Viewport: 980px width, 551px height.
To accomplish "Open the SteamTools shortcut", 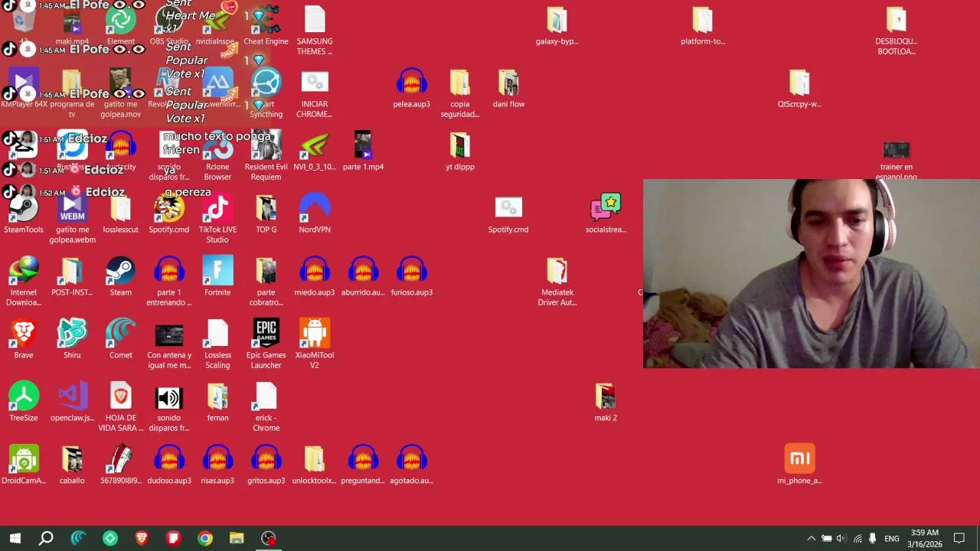I will point(24,214).
